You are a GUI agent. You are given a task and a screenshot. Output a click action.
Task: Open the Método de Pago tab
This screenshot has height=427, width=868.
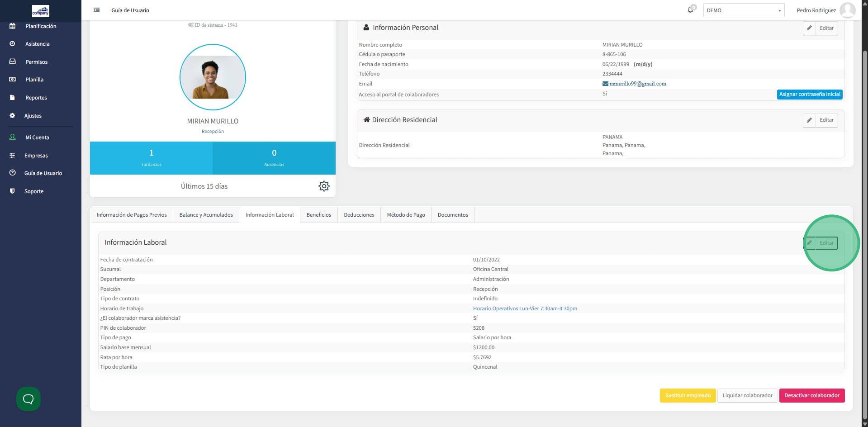406,215
